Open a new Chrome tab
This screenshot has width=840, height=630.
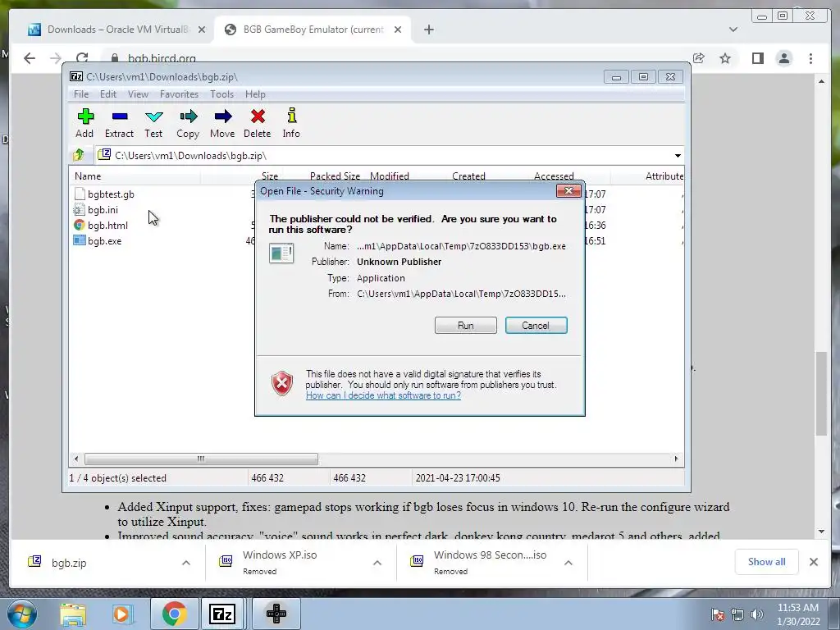coord(428,30)
